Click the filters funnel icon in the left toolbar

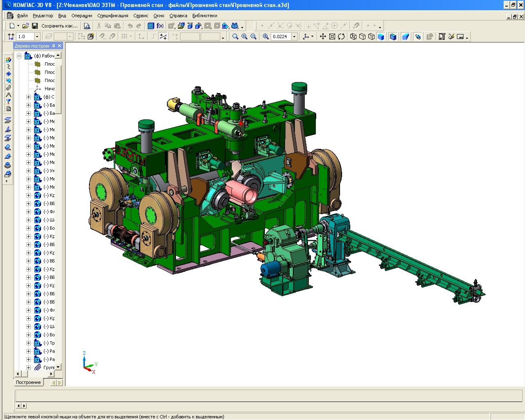click(8, 102)
